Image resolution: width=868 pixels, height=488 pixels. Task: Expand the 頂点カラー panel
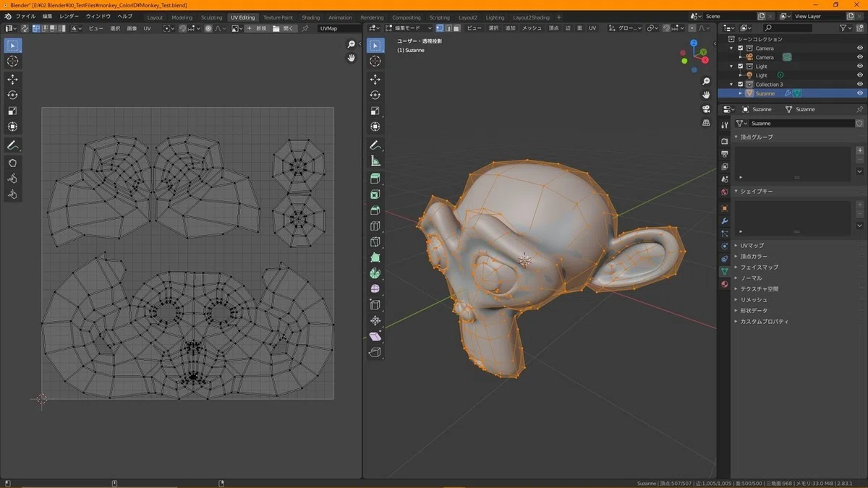coord(754,257)
